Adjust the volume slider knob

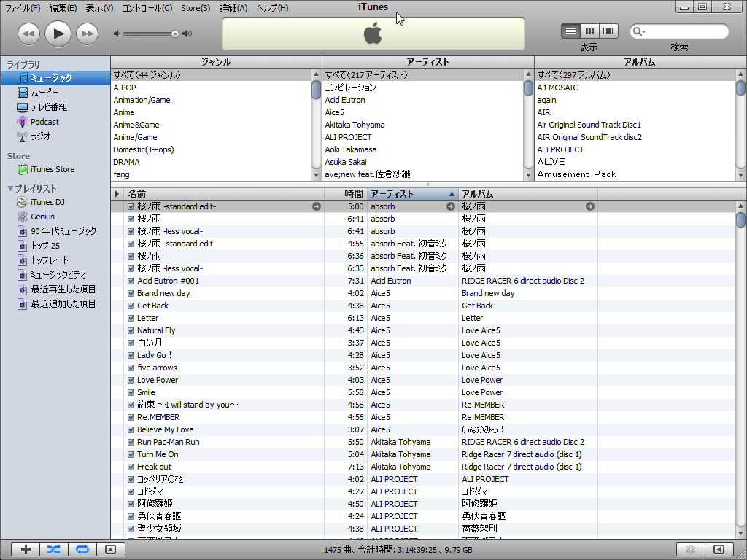175,34
